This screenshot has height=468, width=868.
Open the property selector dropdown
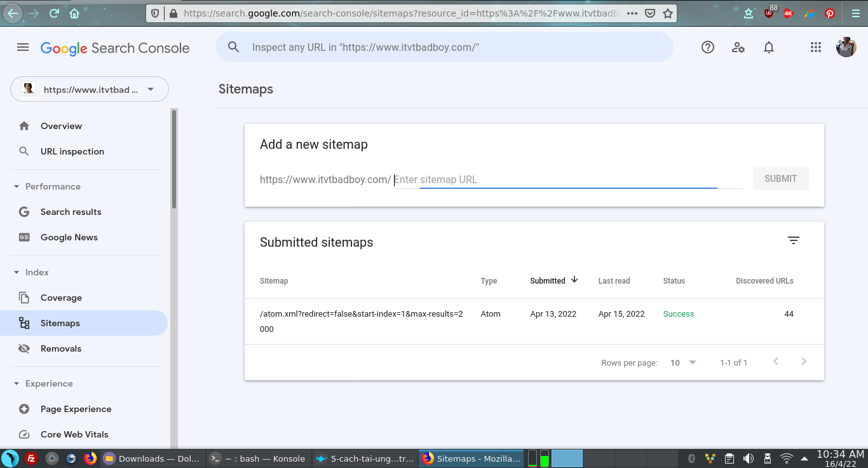pos(90,89)
